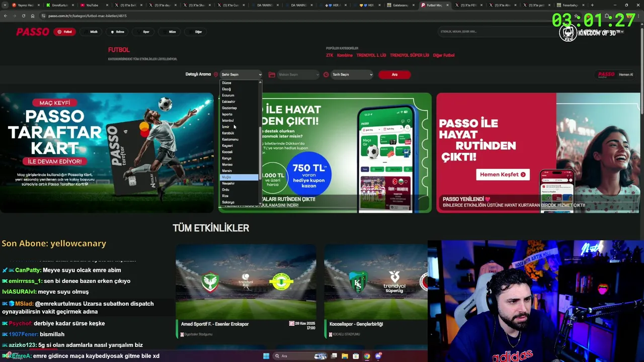Viewport: 644px width, 362px height.
Task: Click the browser back arrow
Action: tap(6, 16)
